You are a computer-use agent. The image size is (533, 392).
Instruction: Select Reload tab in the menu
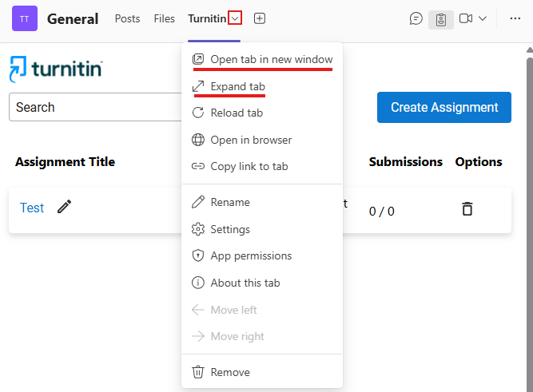coord(262,113)
